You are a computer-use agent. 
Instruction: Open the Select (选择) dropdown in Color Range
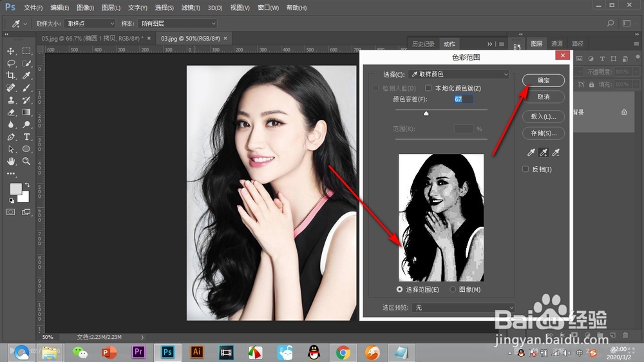click(x=459, y=74)
